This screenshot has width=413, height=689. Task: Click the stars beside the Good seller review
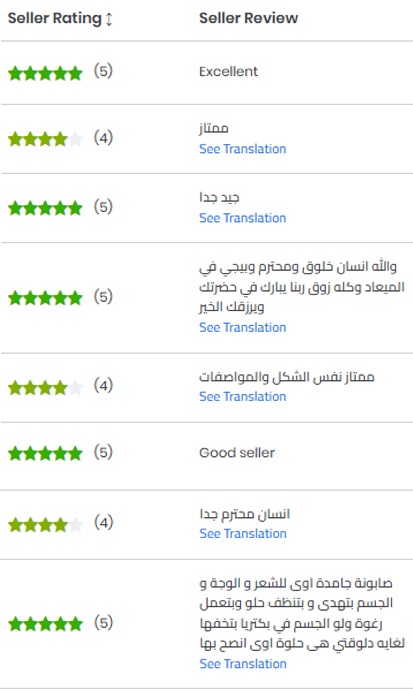[45, 453]
